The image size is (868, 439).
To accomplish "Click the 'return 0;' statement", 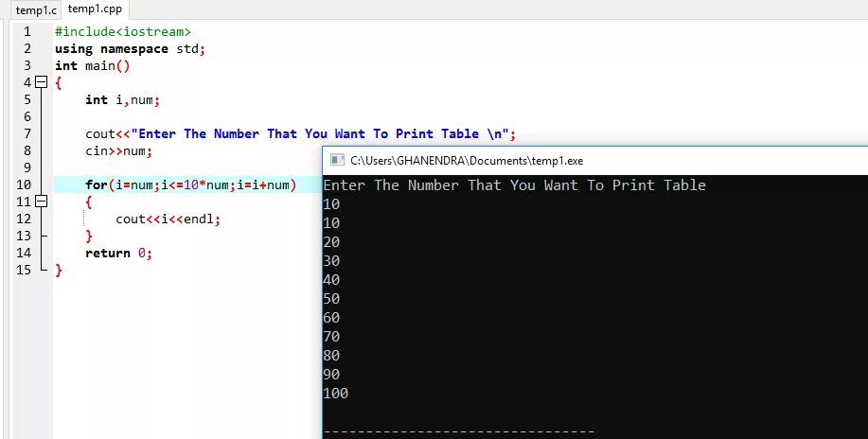I will pyautogui.click(x=118, y=253).
